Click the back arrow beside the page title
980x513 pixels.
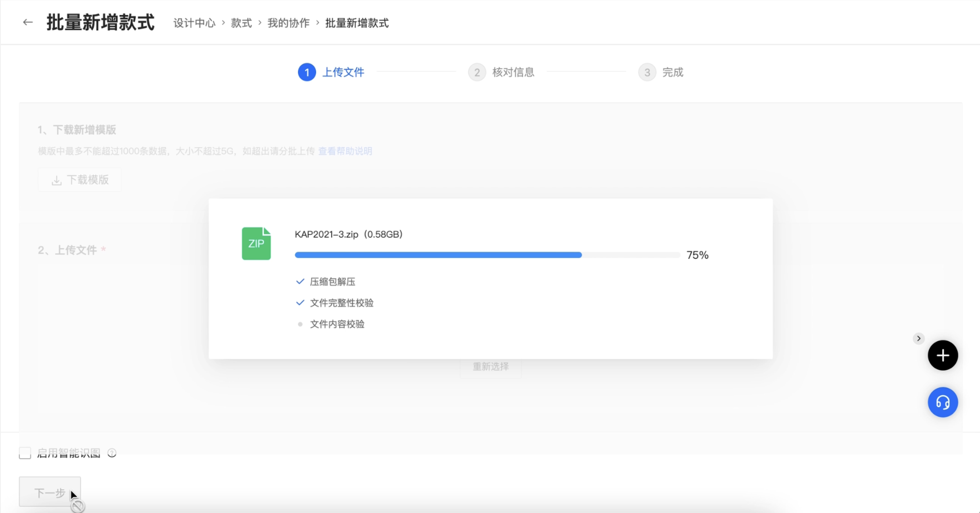pyautogui.click(x=27, y=22)
